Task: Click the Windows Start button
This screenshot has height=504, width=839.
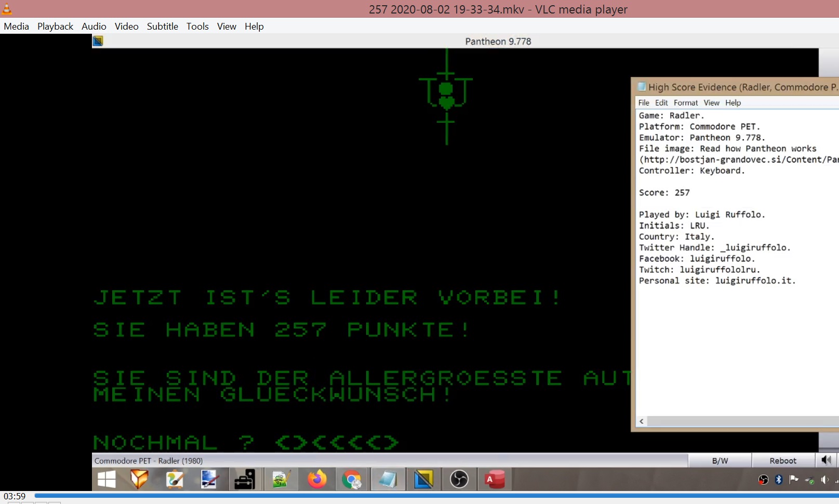Action: pos(106,479)
